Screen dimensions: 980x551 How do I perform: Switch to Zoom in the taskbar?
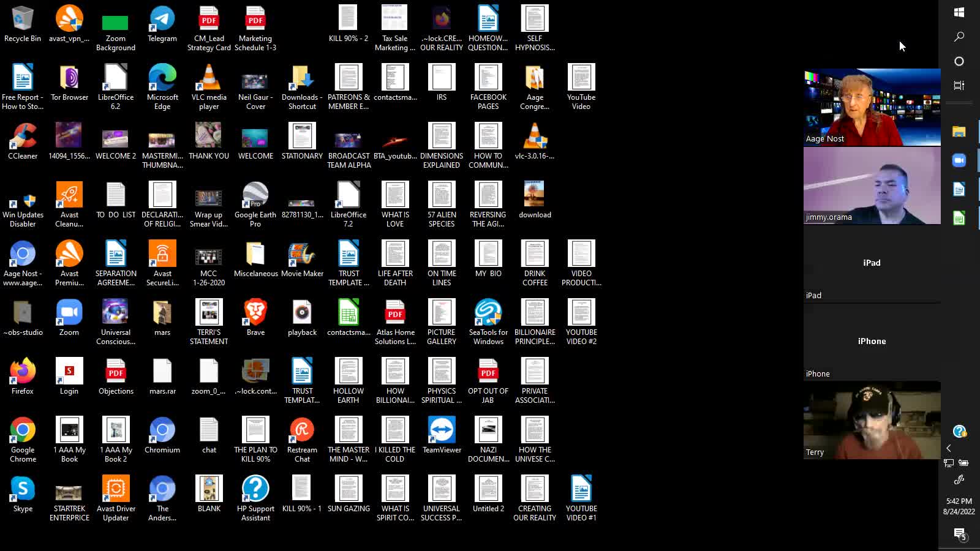click(x=959, y=160)
